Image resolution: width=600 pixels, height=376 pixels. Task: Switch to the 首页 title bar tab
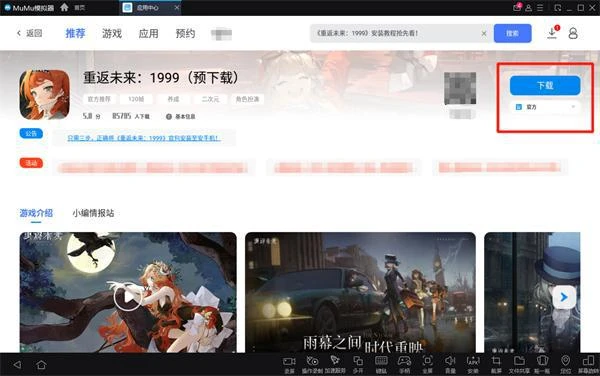click(79, 8)
